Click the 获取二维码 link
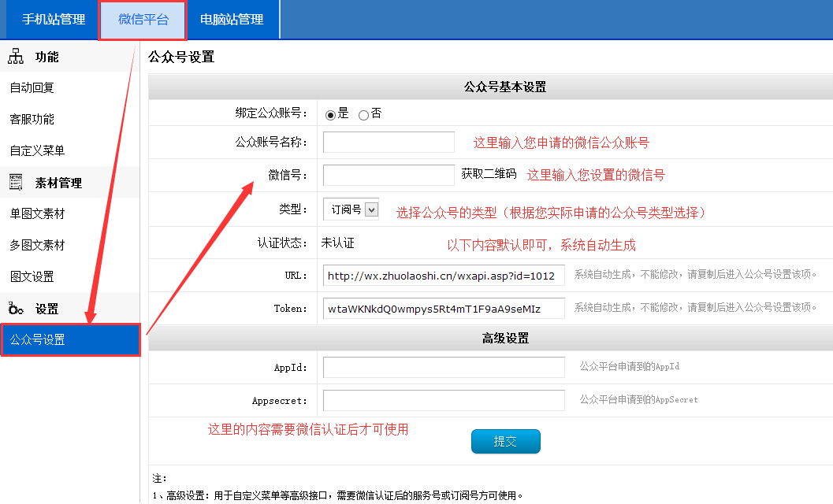 click(x=489, y=174)
